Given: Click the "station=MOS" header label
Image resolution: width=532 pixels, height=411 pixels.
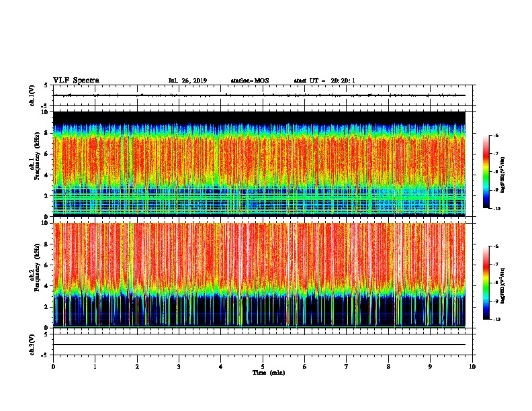Looking at the screenshot, I should point(250,81).
